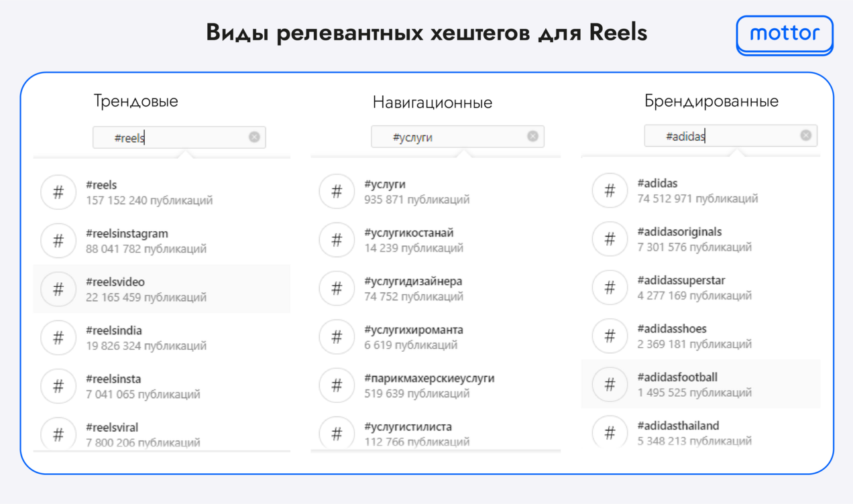Click the hashtag icon next to #adidas result
The width and height of the screenshot is (853, 504).
[610, 190]
